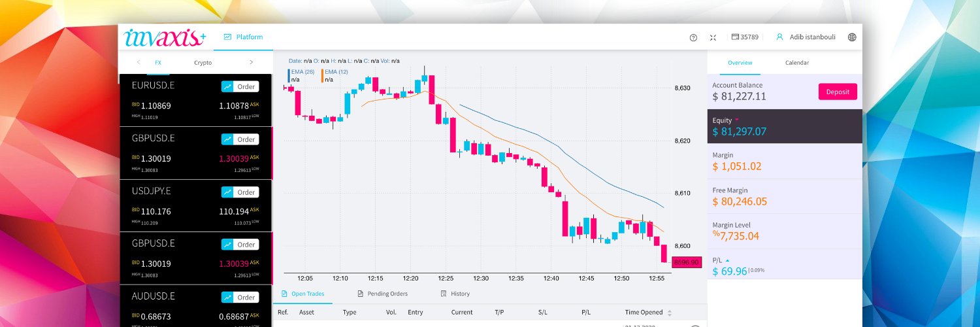Go to previous asset category with left chevron
Viewport: 980px width, 327px height.
pyautogui.click(x=139, y=63)
